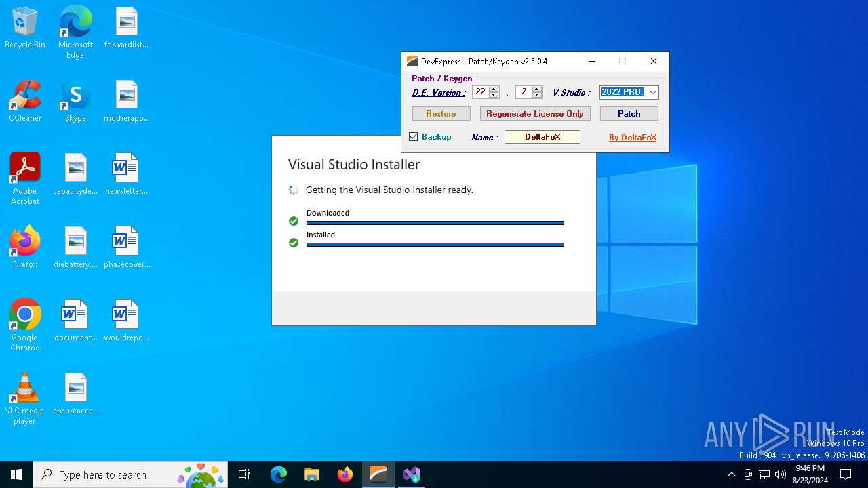The width and height of the screenshot is (868, 488).
Task: Open File Explorer from the taskbar
Action: [x=311, y=474]
